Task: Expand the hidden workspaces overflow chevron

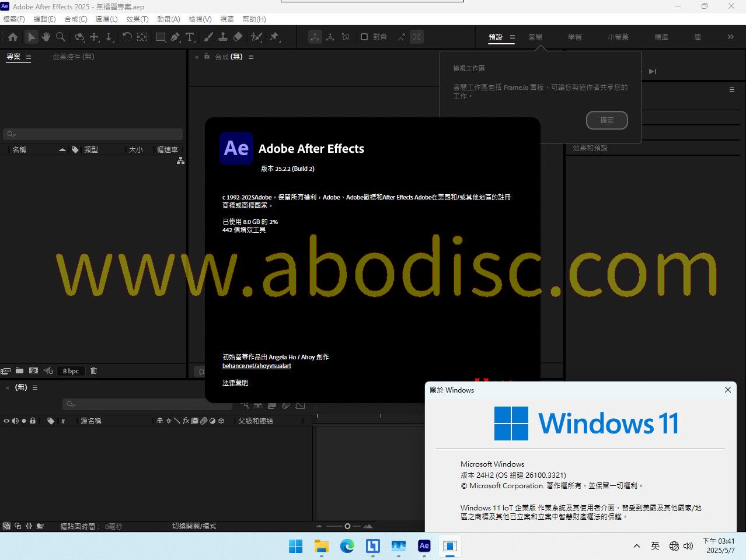Action: coord(730,37)
